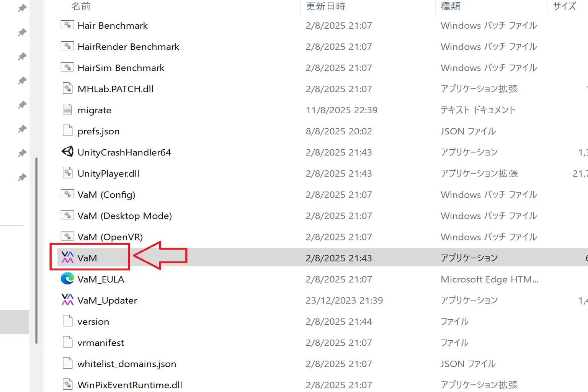This screenshot has width=588, height=392.
Task: Click the date 23/12/2023 21:39
Action: click(344, 301)
